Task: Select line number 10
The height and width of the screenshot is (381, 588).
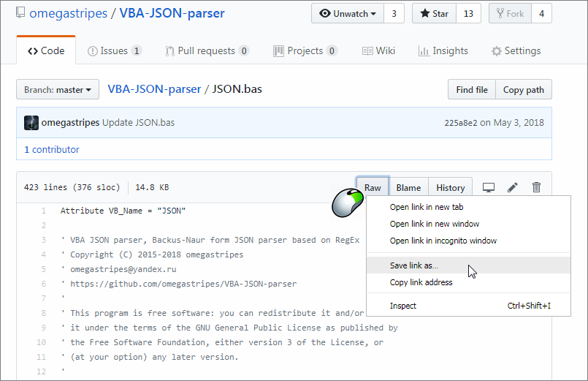Action: point(41,342)
